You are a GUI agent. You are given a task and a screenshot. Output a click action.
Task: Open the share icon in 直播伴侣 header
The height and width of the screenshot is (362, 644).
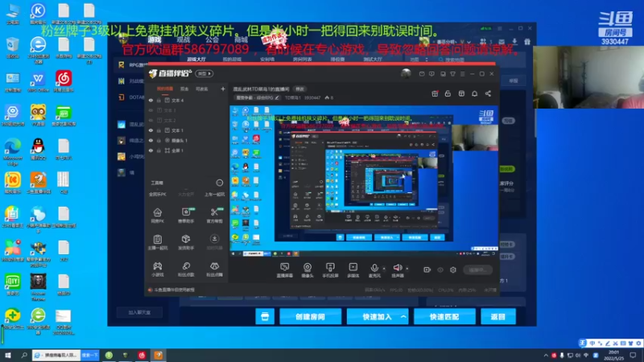pyautogui.click(x=488, y=93)
